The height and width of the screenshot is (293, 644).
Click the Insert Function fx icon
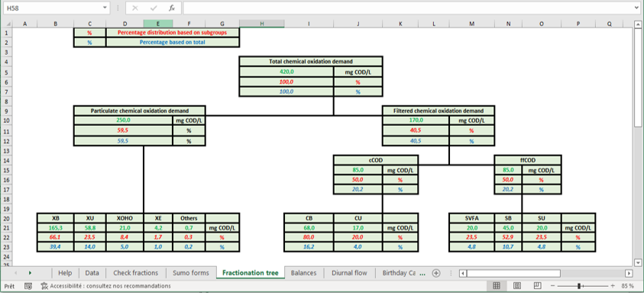click(x=172, y=8)
